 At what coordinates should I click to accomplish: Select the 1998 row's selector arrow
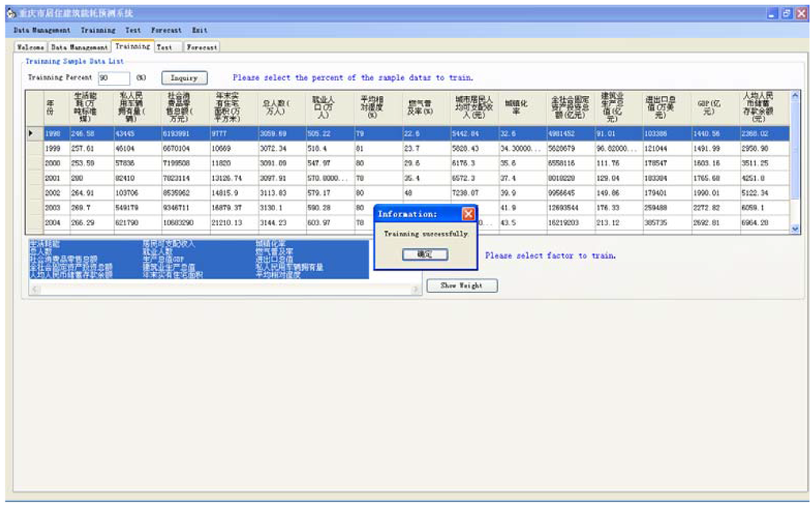(32, 133)
